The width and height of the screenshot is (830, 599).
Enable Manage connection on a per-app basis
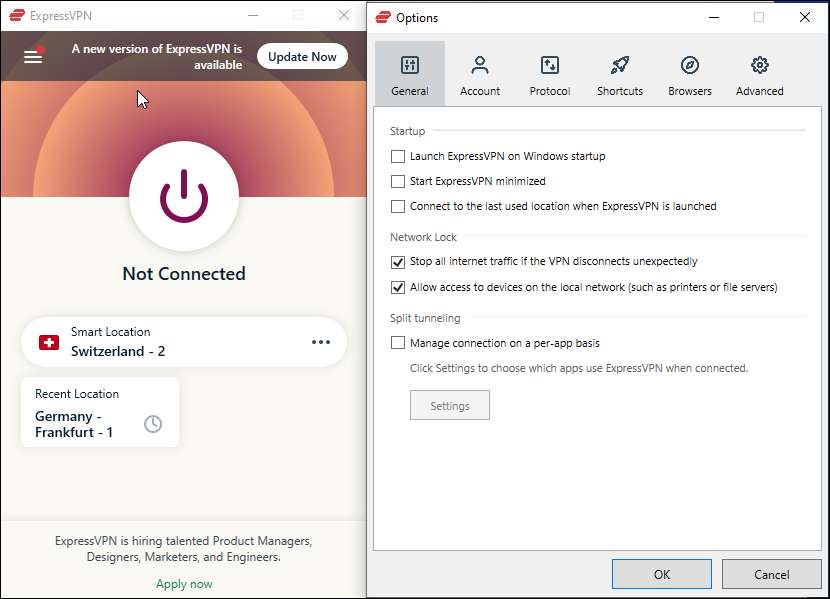(x=398, y=343)
